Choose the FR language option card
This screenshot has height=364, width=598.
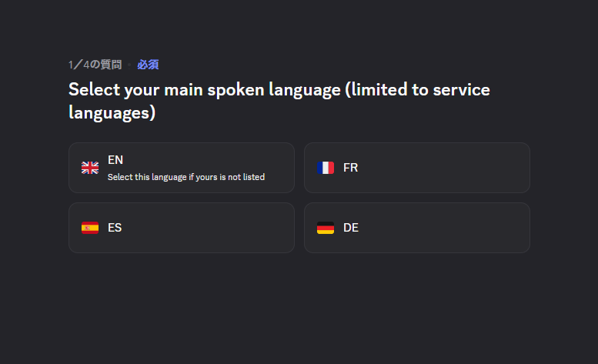[417, 168]
